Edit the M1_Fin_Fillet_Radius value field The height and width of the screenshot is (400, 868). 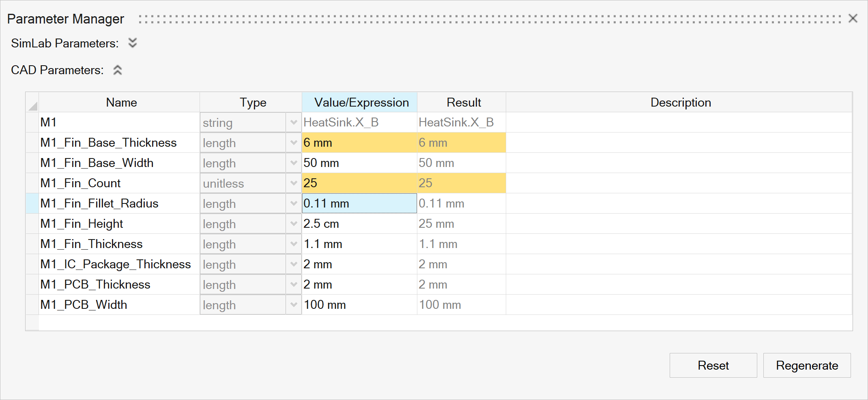[x=359, y=203]
